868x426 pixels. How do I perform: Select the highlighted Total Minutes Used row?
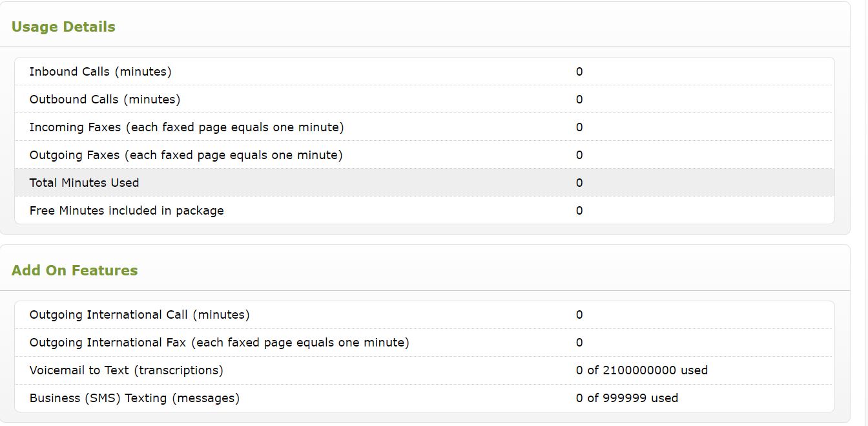(424, 182)
